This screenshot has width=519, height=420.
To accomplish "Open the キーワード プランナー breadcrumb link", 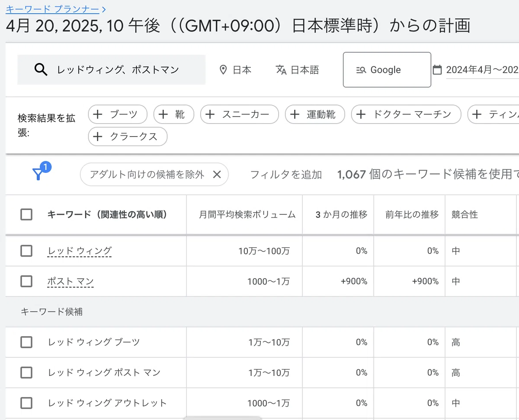I will point(52,9).
